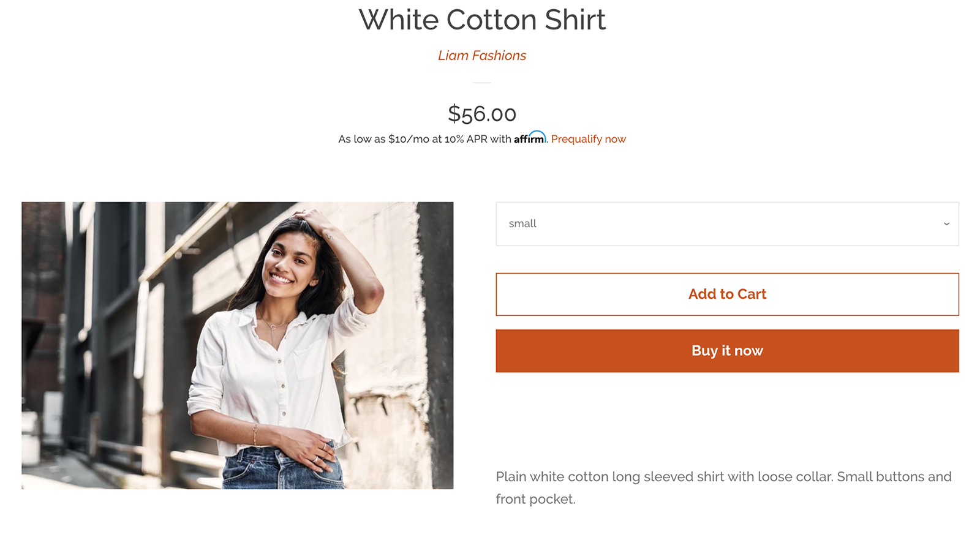Image resolution: width=980 pixels, height=551 pixels.
Task: Add the White Cotton Shirt to cart
Action: click(x=728, y=294)
